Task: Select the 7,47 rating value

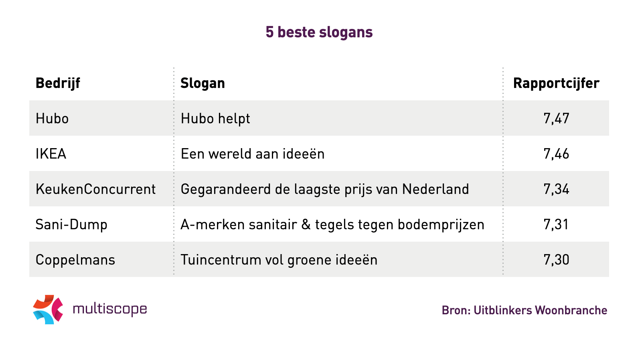Action: [556, 118]
